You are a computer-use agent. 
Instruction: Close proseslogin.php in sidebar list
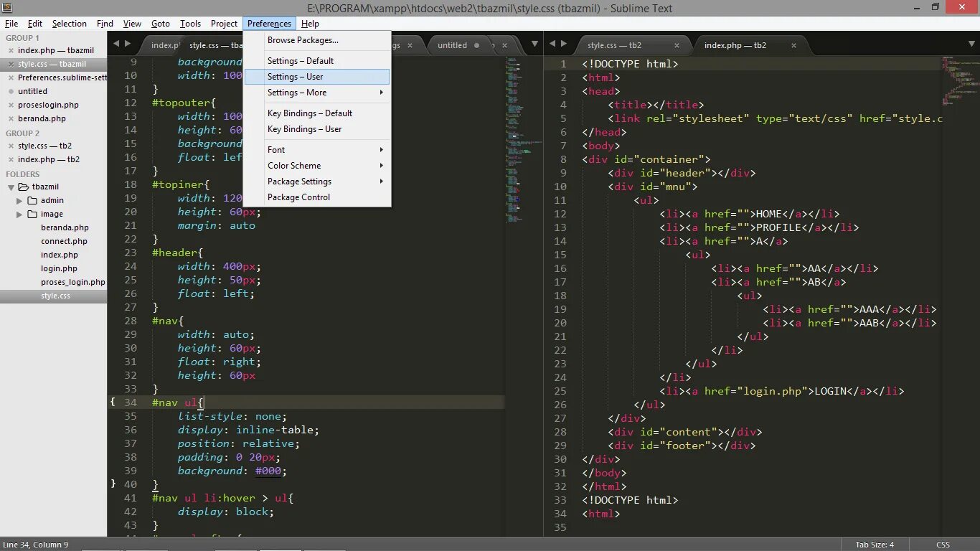[x=11, y=105]
